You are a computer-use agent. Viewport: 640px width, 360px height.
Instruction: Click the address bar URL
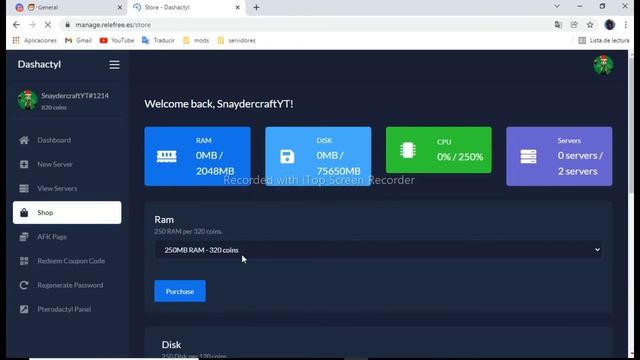click(x=113, y=25)
